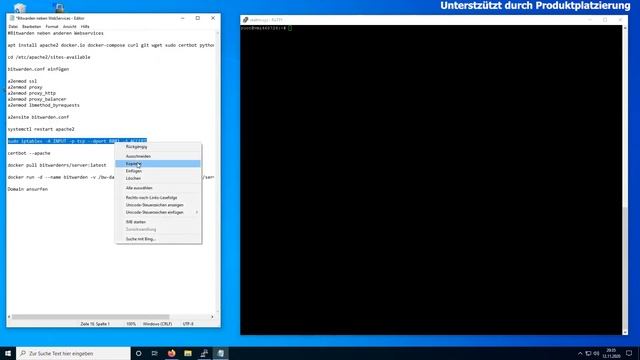
Task: Click the line 'a2enmod ssl'
Action: coord(22,81)
